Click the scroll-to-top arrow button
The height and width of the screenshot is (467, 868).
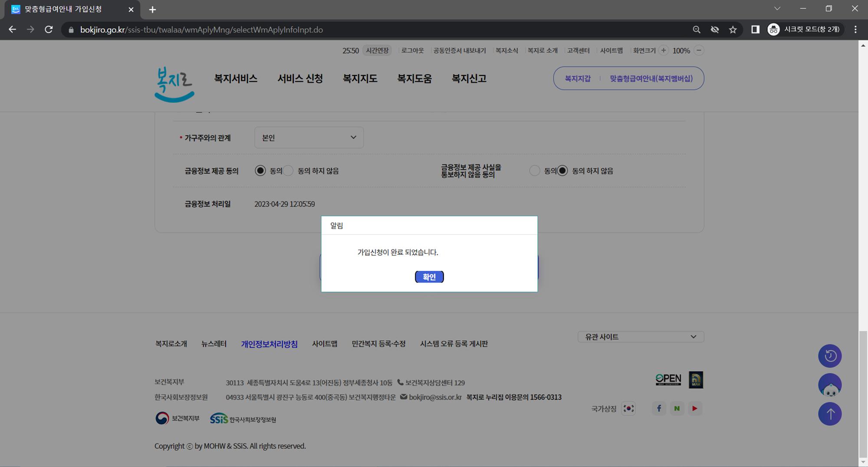click(830, 414)
